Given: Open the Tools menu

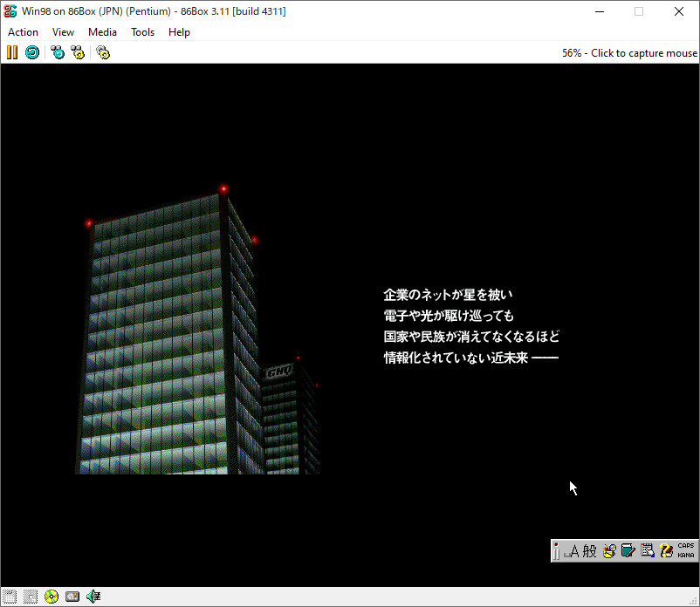Looking at the screenshot, I should 142,32.
